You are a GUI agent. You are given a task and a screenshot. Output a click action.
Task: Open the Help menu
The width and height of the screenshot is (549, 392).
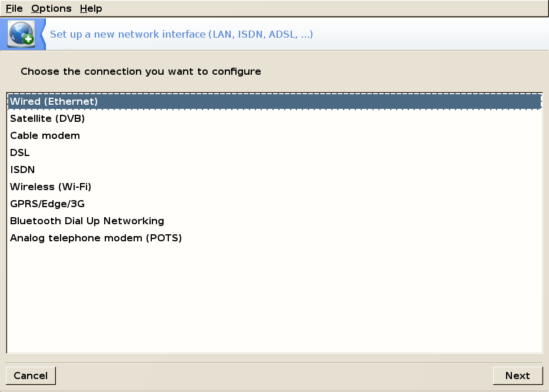coord(91,8)
